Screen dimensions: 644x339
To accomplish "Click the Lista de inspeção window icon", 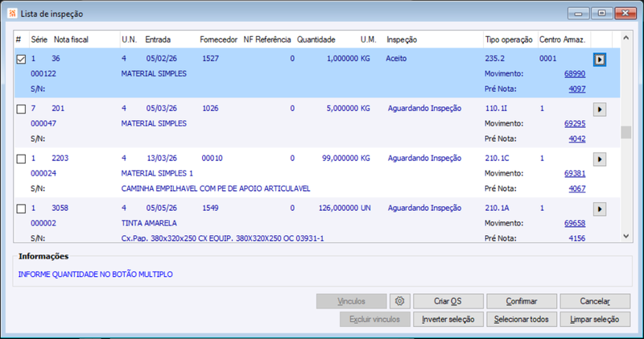I will 12,14.
